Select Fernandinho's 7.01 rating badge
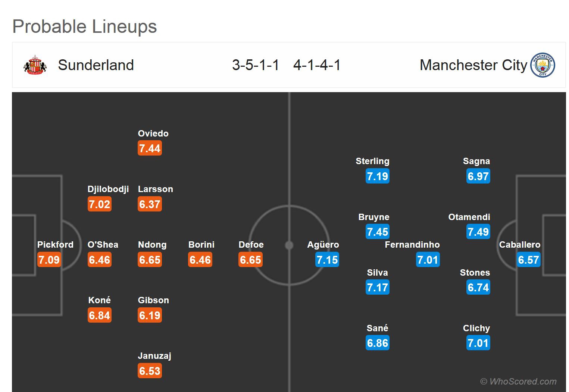The width and height of the screenshot is (569, 392). tap(428, 260)
